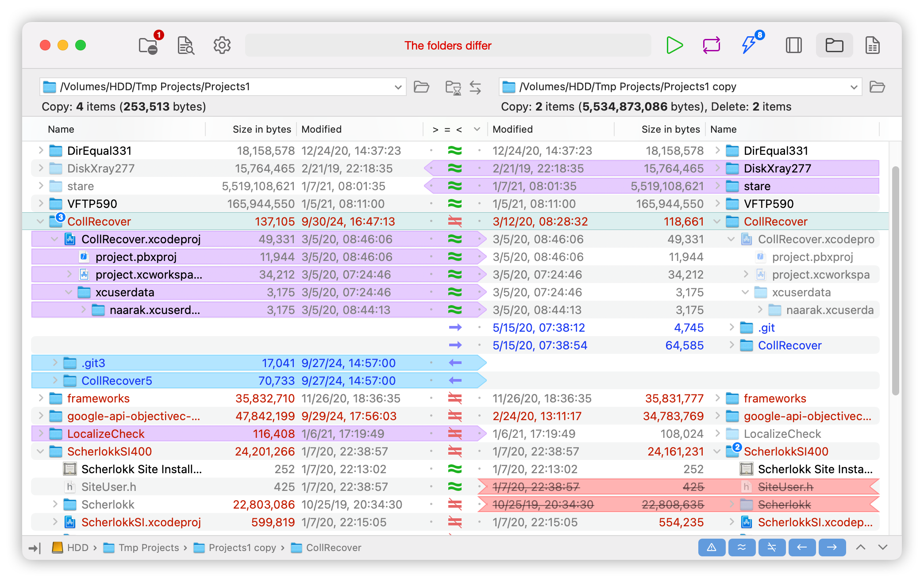Open the exclusions folder icon with red badge
The width and height of the screenshot is (924, 582).
tap(148, 46)
